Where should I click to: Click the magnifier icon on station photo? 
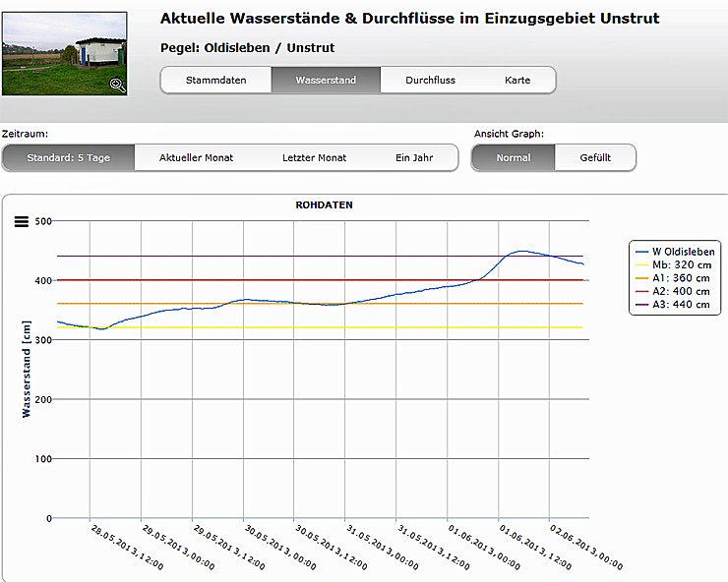118,85
